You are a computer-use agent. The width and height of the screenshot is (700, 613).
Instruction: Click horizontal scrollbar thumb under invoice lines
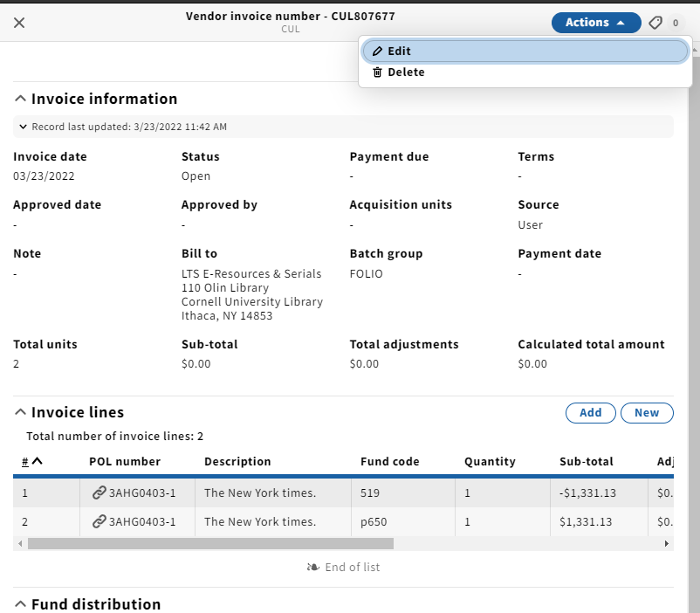(x=210, y=544)
